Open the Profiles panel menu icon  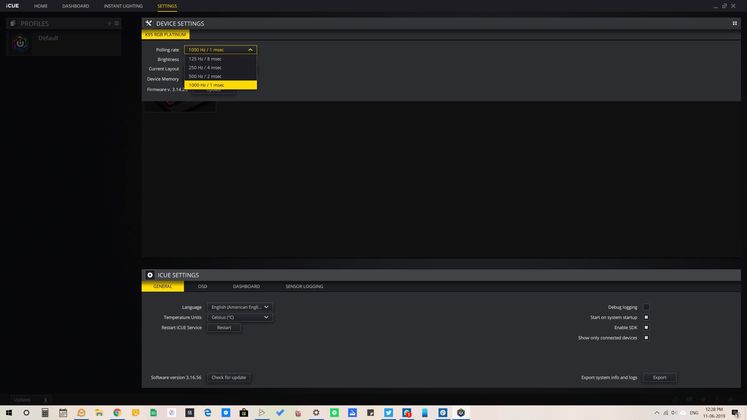[x=116, y=23]
